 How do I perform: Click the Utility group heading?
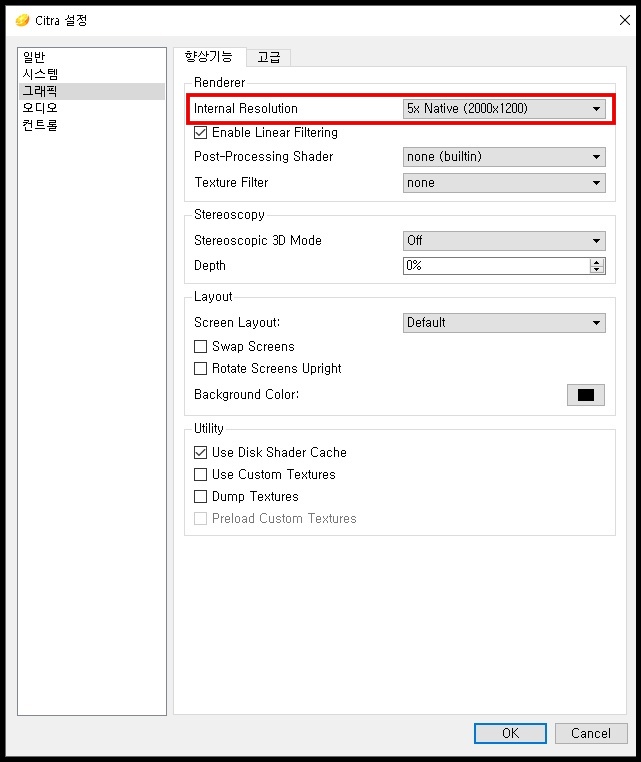pos(209,429)
